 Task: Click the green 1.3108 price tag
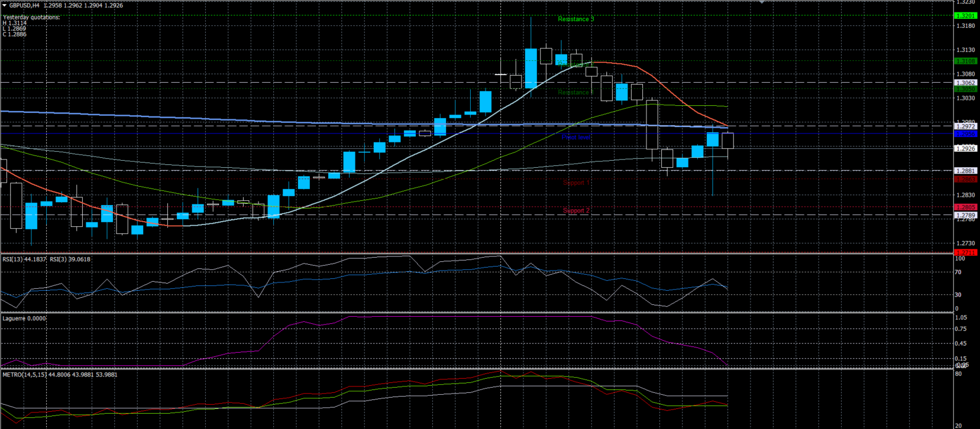[x=966, y=61]
